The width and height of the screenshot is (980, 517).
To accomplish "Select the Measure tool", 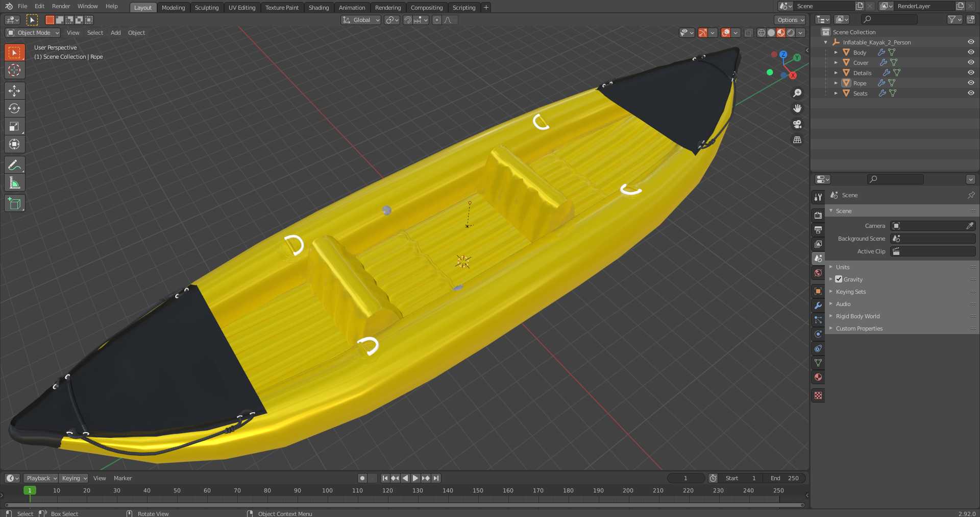I will click(14, 183).
